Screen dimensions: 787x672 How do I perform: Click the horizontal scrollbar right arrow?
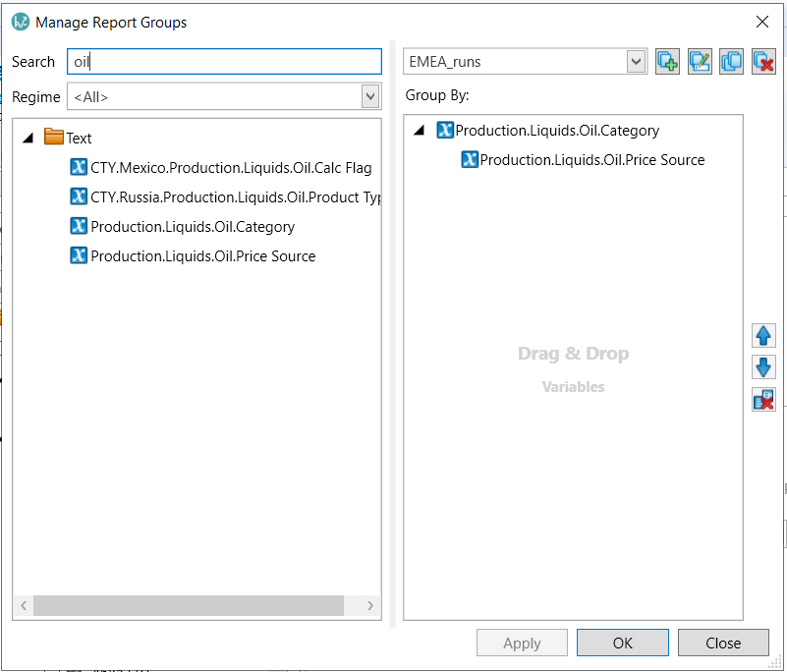(371, 606)
